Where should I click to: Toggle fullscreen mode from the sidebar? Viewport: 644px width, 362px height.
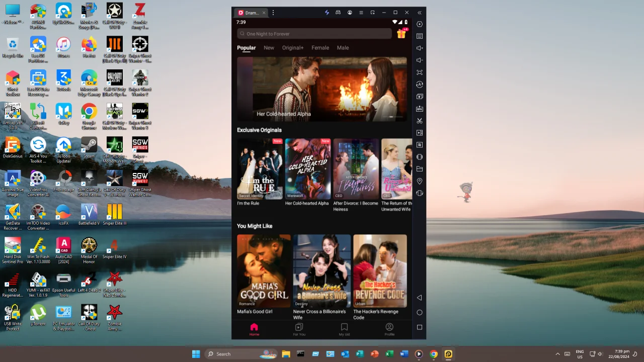point(420,72)
